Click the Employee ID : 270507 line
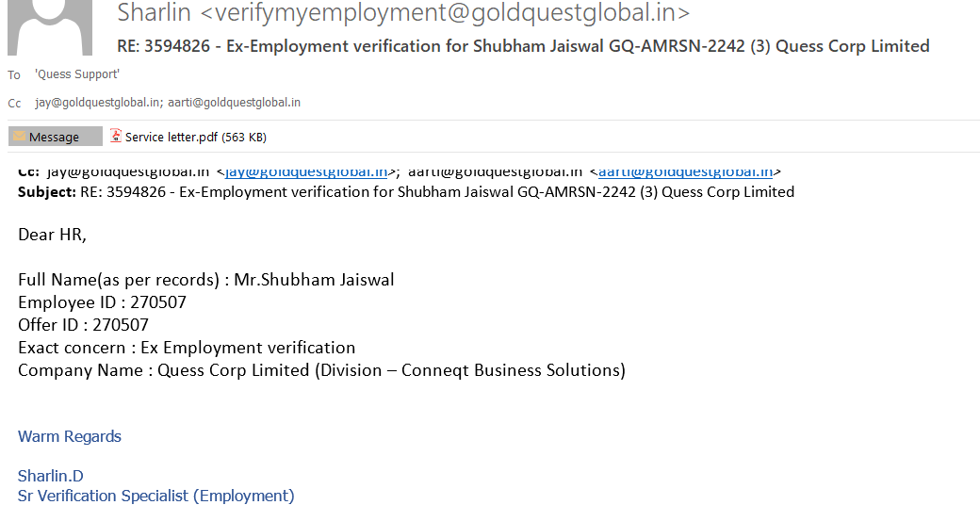This screenshot has width=980, height=505. (102, 302)
